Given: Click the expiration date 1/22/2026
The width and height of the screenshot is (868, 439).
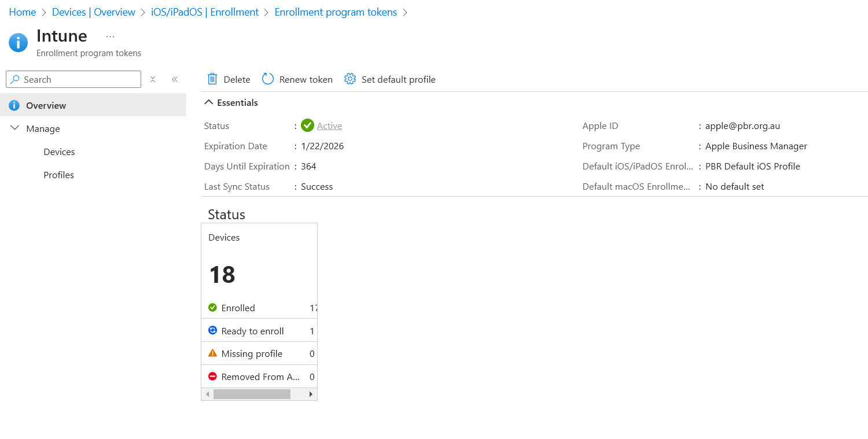Looking at the screenshot, I should point(322,146).
